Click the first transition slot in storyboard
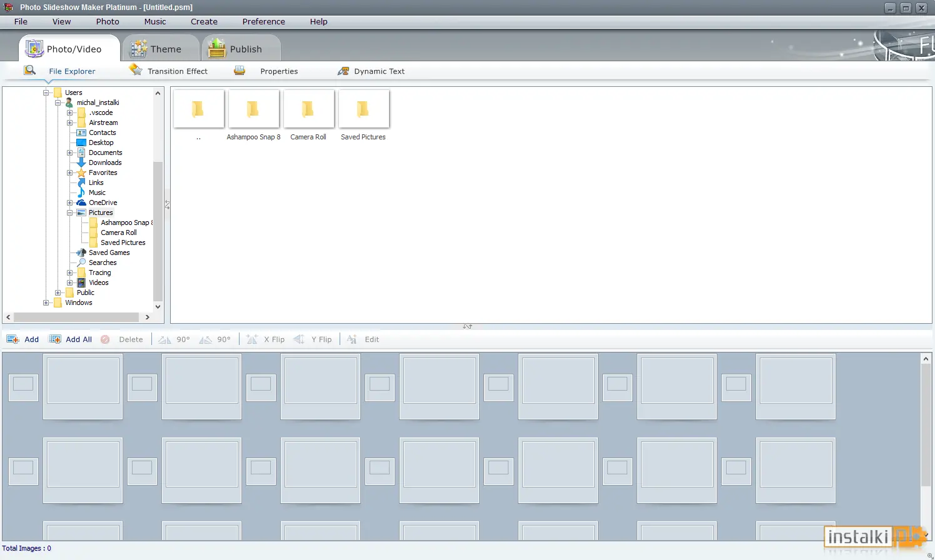This screenshot has width=935, height=560. click(x=23, y=387)
